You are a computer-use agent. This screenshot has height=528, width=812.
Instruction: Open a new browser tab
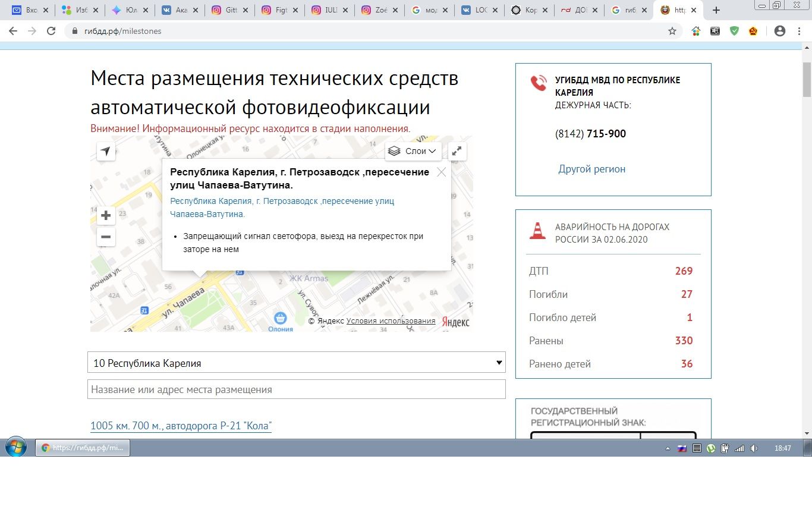(x=716, y=10)
